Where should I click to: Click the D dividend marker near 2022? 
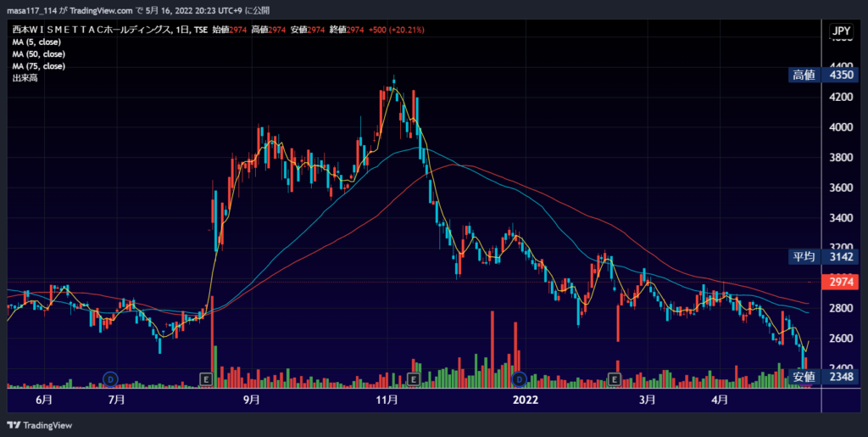tap(519, 379)
